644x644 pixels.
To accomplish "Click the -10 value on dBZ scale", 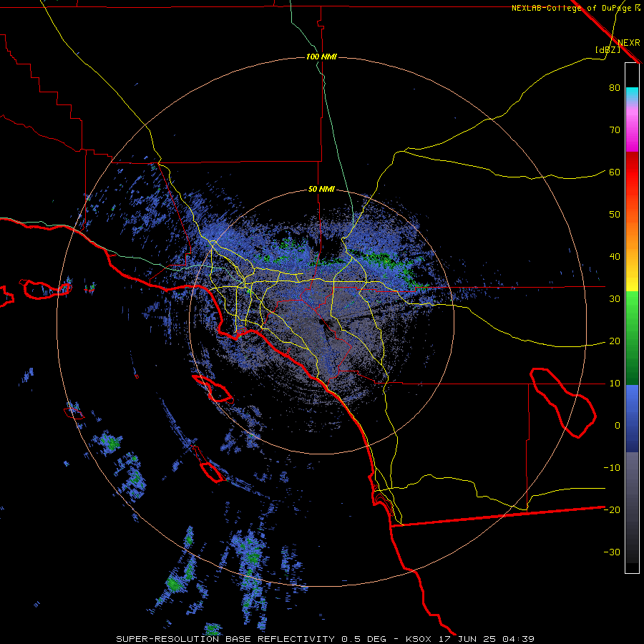I will click(x=612, y=468).
